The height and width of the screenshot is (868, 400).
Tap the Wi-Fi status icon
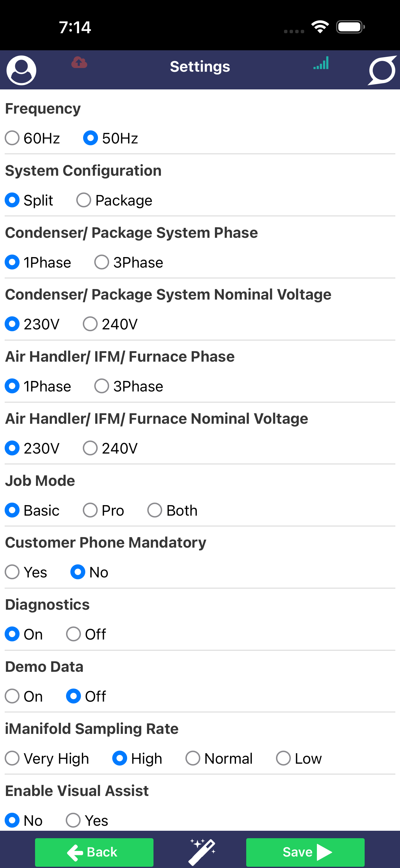[x=320, y=27]
